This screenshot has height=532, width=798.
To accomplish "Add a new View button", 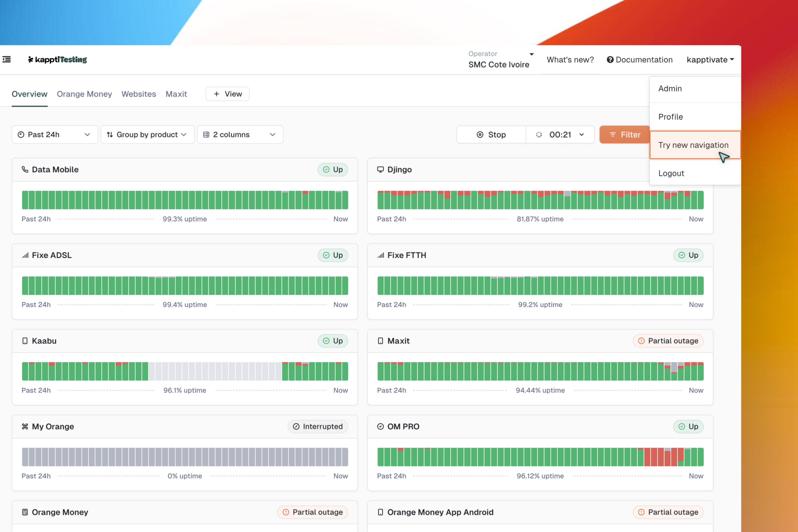I will tap(228, 94).
